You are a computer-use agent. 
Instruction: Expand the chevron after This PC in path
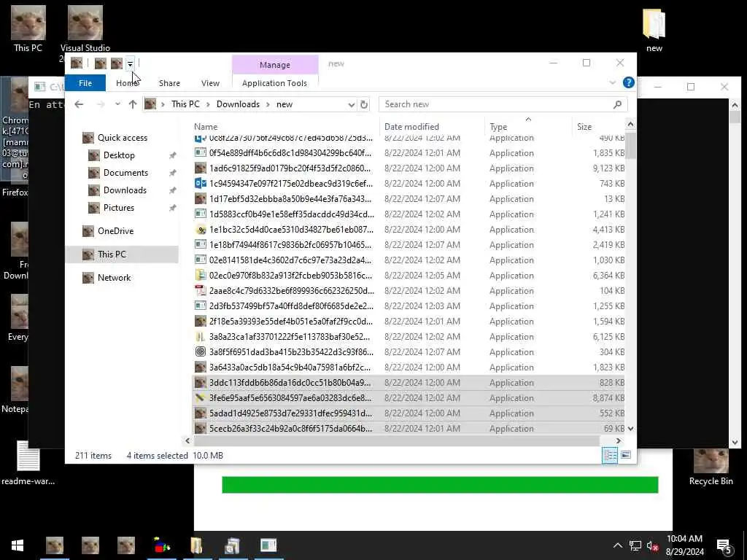pos(208,104)
